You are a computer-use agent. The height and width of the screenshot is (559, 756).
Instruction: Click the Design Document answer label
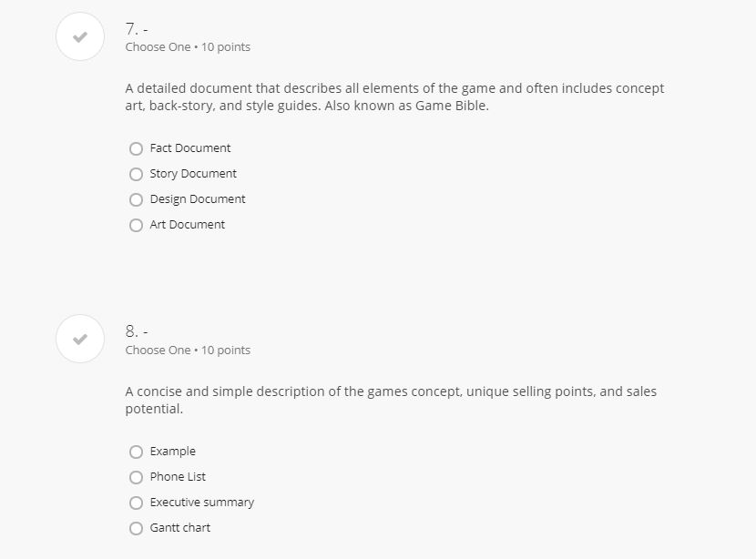(x=198, y=199)
